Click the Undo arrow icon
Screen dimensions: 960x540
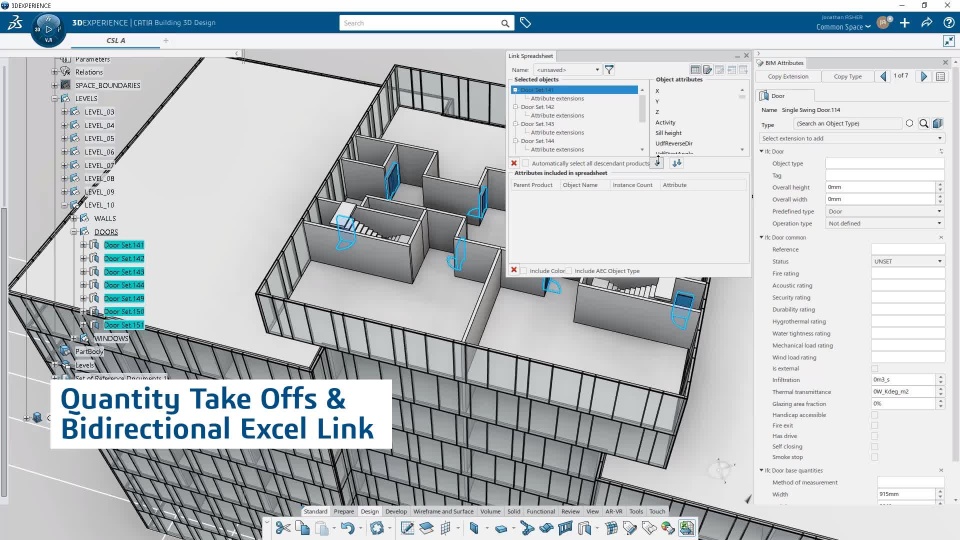347,528
